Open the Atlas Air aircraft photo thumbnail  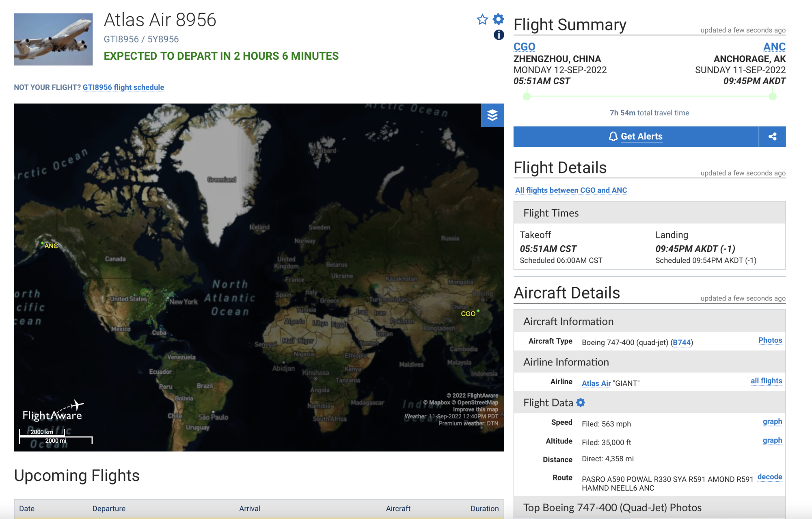(53, 39)
